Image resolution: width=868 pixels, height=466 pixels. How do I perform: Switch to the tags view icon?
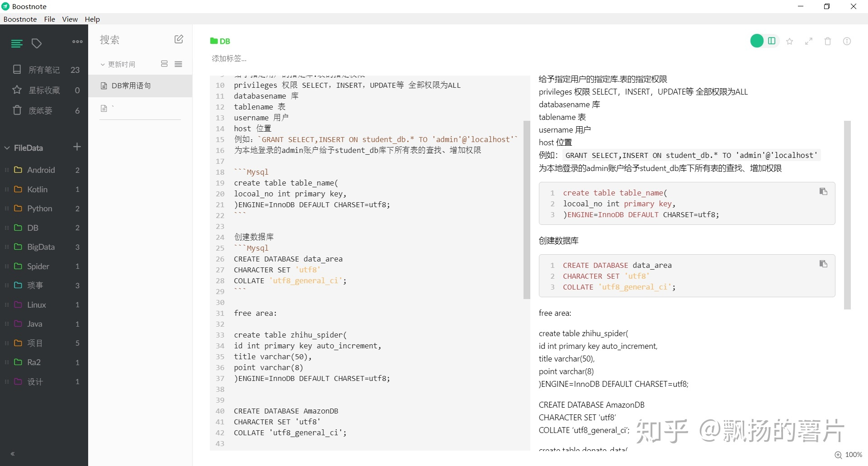(37, 43)
